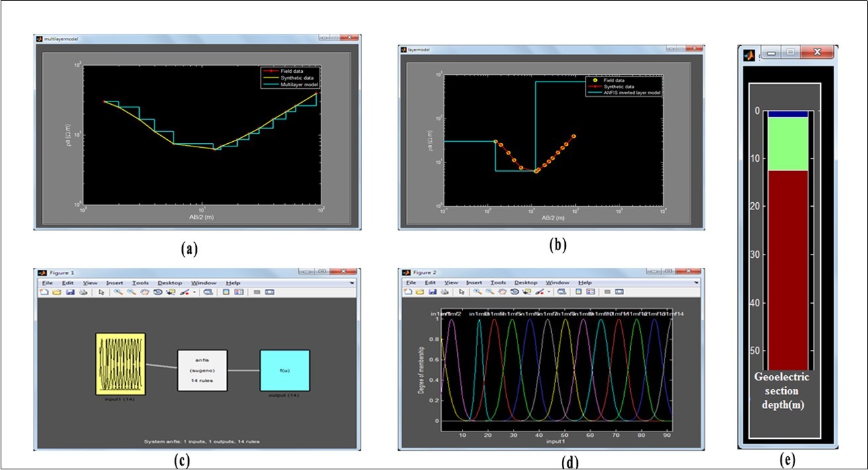The width and height of the screenshot is (868, 470).
Task: Activate the Pan tool in Figure 1
Action: [x=144, y=292]
